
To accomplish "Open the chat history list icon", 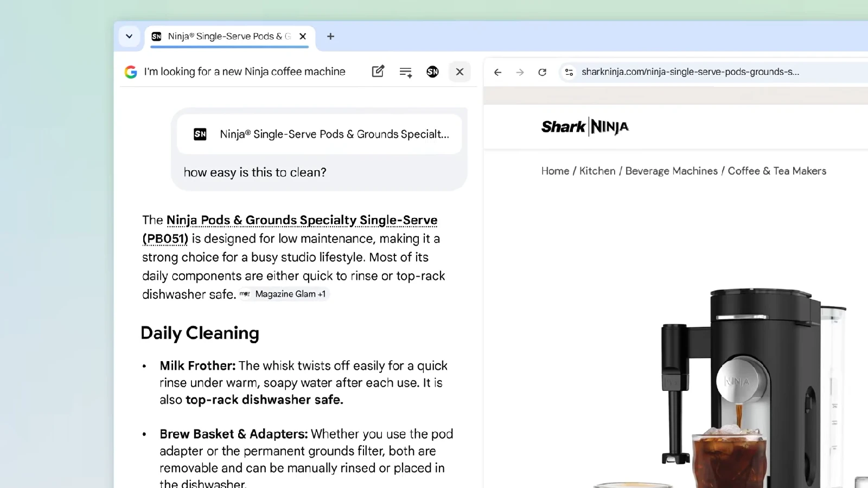I will point(406,72).
